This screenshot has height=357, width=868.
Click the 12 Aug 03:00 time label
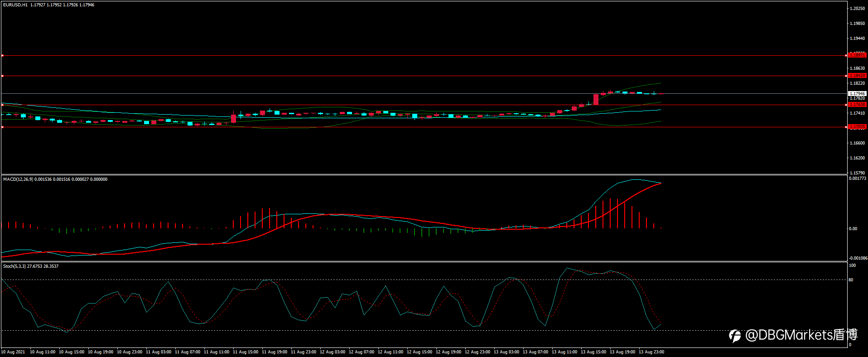[x=333, y=352]
